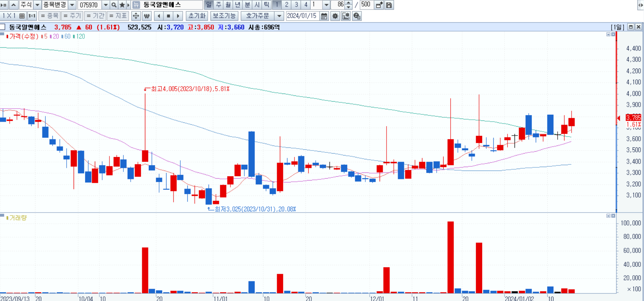Click the side panel arrows icon at top-right
644x301 pixels.
point(641,5)
